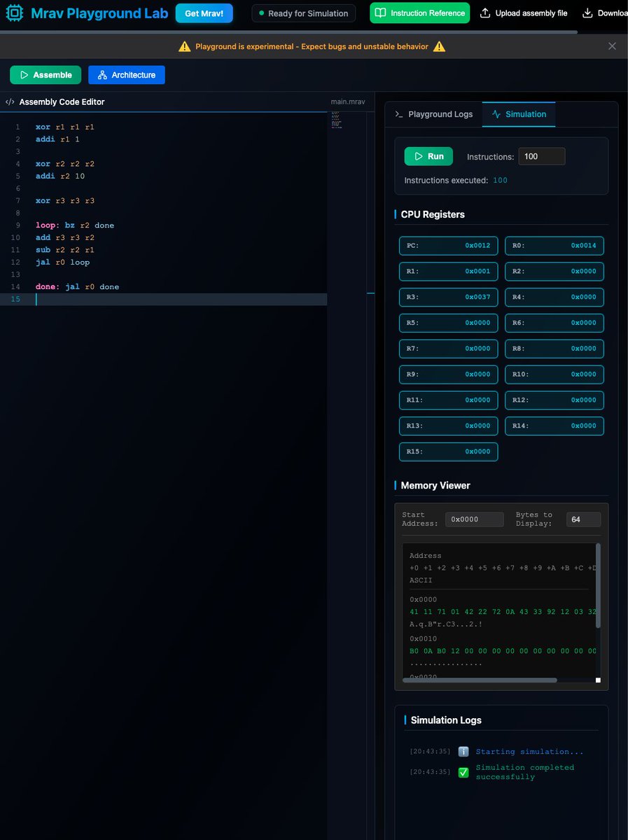
Task: Click code line 14 done: jal r0 done
Action: (78, 286)
